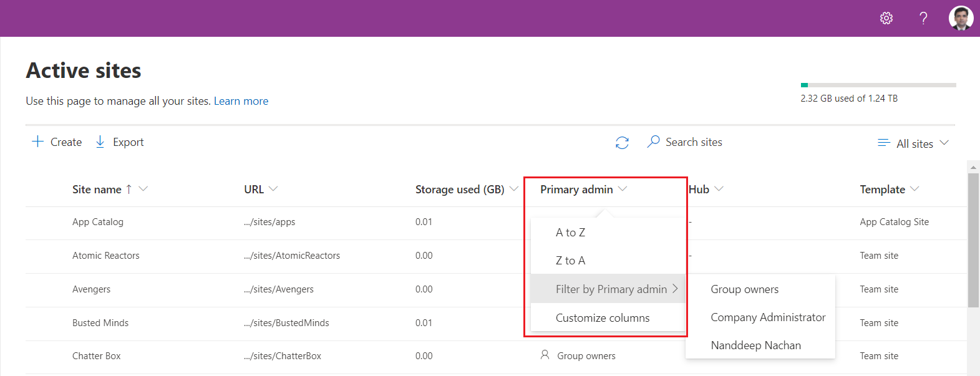Click the Export download arrow icon

coord(100,142)
